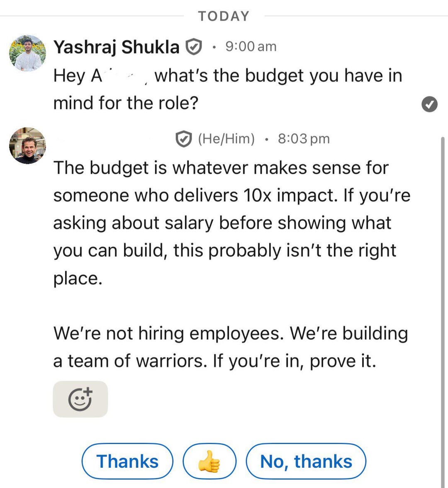Click the verified badge before (He/Him)
The image size is (448, 488).
[183, 138]
